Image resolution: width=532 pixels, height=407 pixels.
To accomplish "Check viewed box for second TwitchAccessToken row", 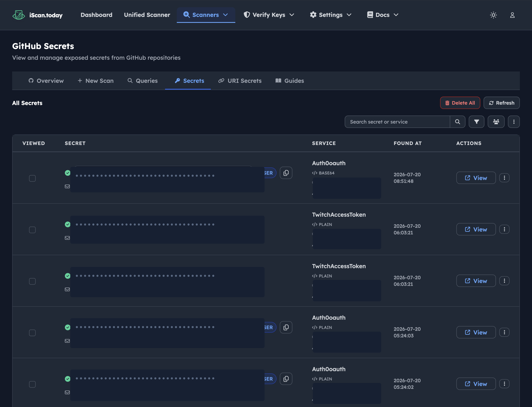I will (x=32, y=281).
